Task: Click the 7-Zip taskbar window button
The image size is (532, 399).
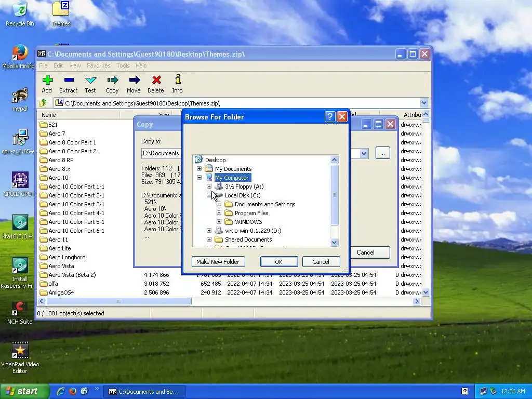Action: (x=144, y=392)
